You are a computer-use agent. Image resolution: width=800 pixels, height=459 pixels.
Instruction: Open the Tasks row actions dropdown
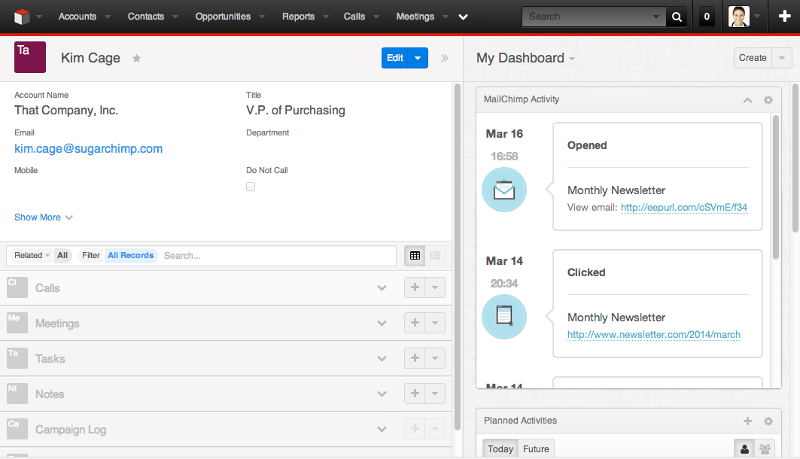pyautogui.click(x=435, y=358)
